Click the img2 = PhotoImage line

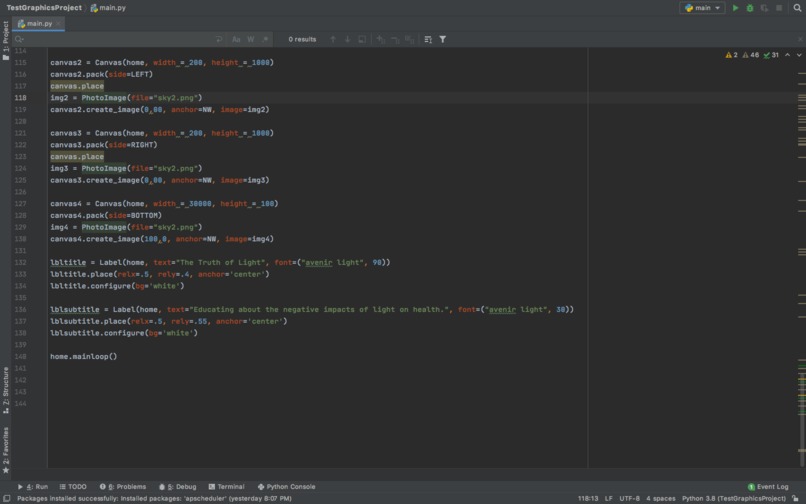pyautogui.click(x=126, y=98)
